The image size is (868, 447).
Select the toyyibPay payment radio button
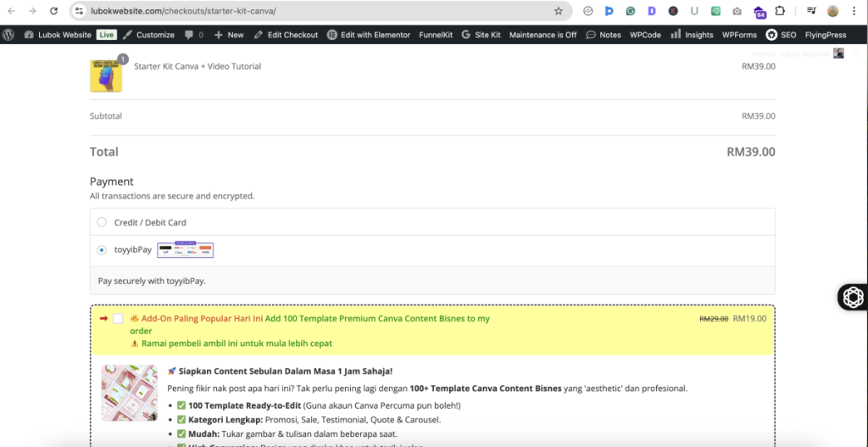point(102,250)
